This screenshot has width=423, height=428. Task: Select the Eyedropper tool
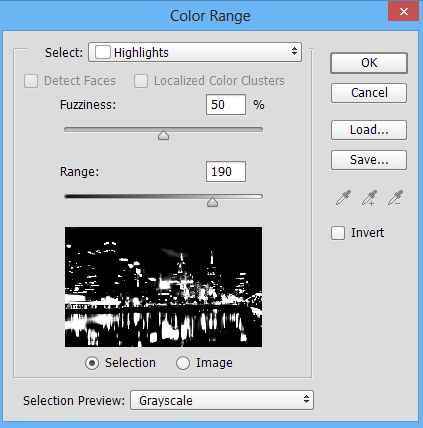(x=343, y=198)
